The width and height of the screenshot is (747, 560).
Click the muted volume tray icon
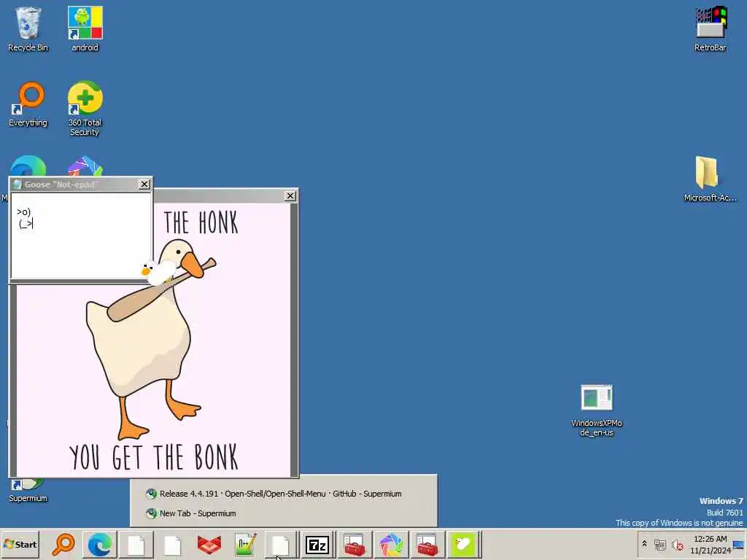coord(677,545)
